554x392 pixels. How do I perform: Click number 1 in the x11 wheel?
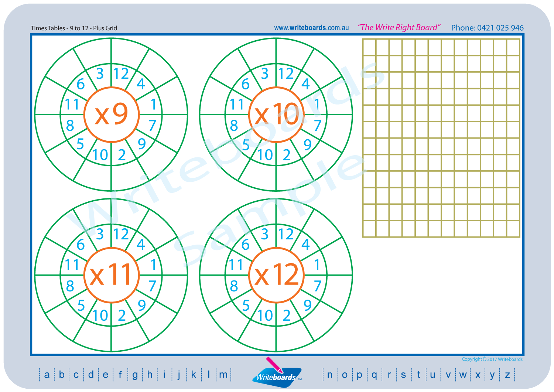point(154,265)
